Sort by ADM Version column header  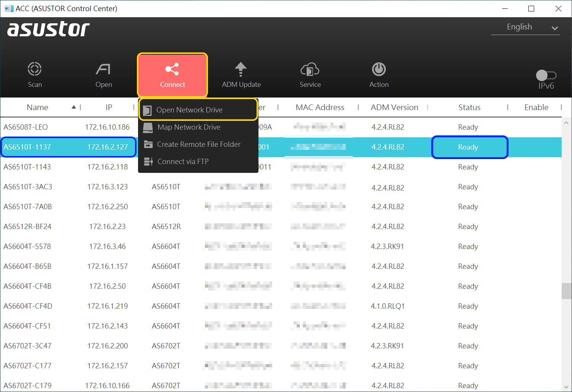tap(394, 107)
